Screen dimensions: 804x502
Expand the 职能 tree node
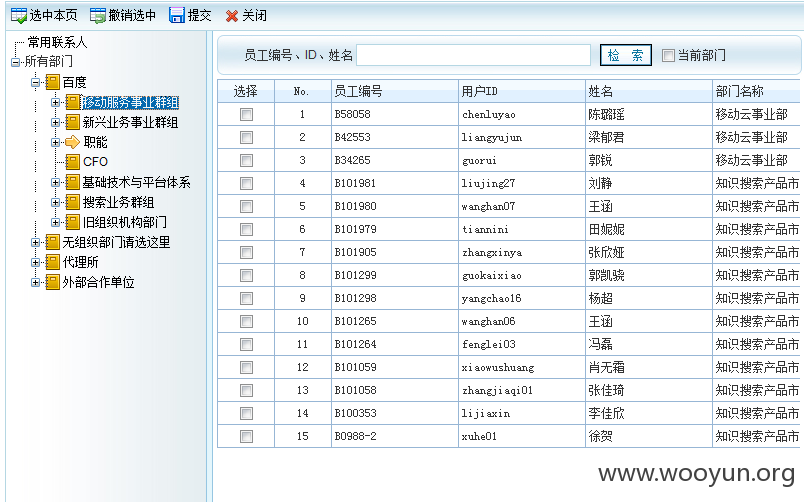tap(55, 142)
